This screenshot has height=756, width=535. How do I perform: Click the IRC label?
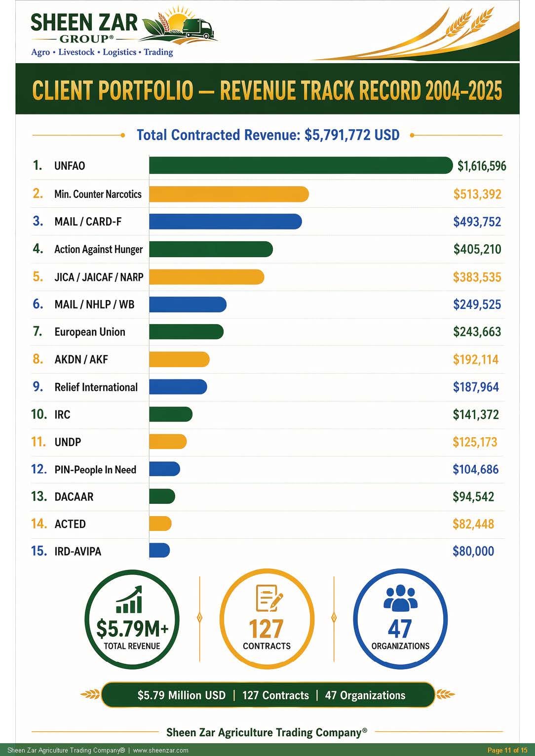pos(62,415)
